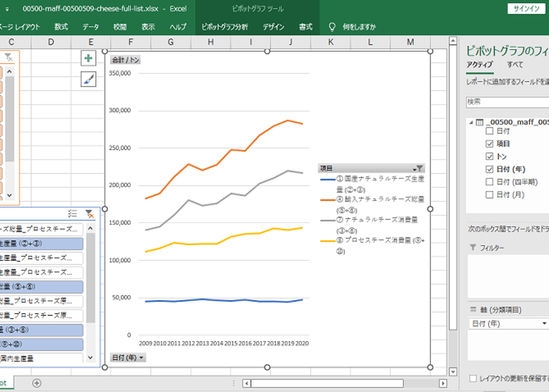The height and width of the screenshot is (392, 549).
Task: Click the horizontal scrollbar thumb
Action: pos(327,383)
